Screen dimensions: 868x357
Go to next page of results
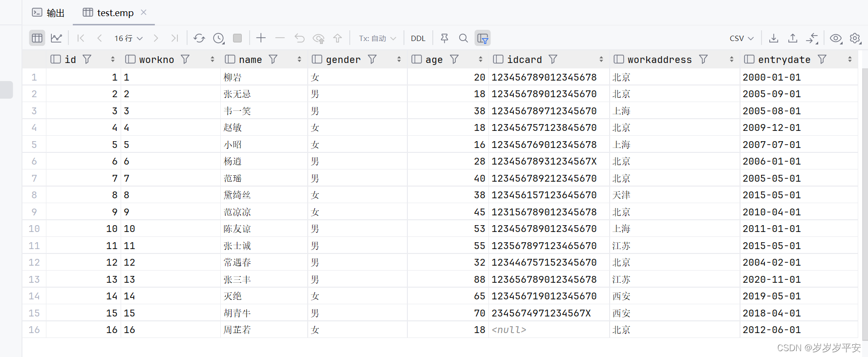pos(156,38)
